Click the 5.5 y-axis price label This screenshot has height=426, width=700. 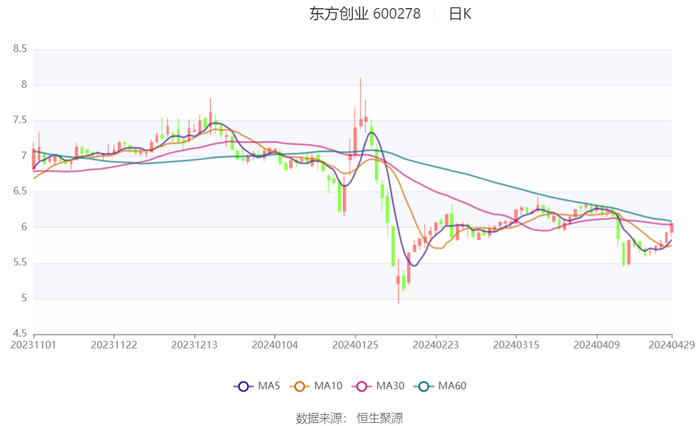tap(19, 262)
